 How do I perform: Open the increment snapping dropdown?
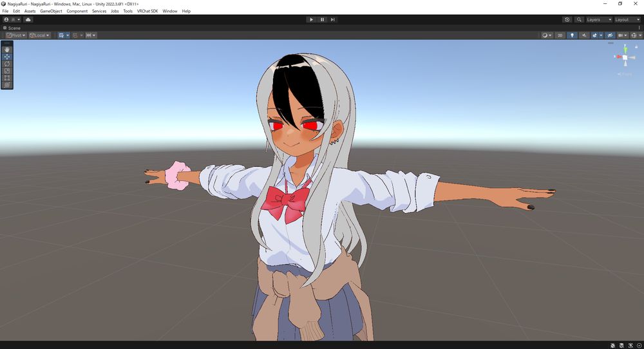91,35
